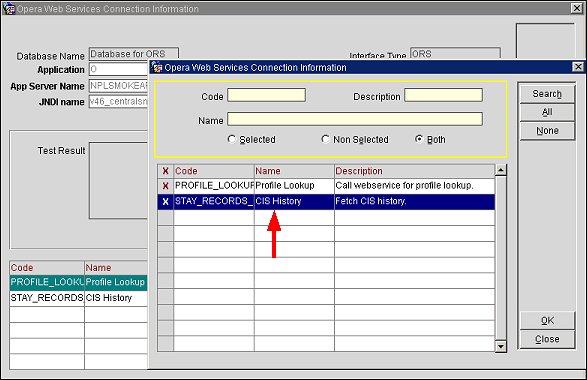Focus the Description search field
Screen dimensions: 587x380
(443, 95)
